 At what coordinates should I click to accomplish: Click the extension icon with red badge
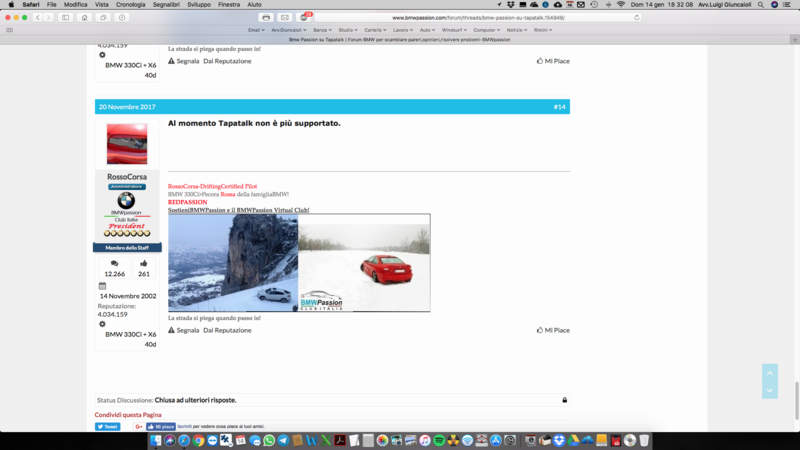click(x=304, y=17)
